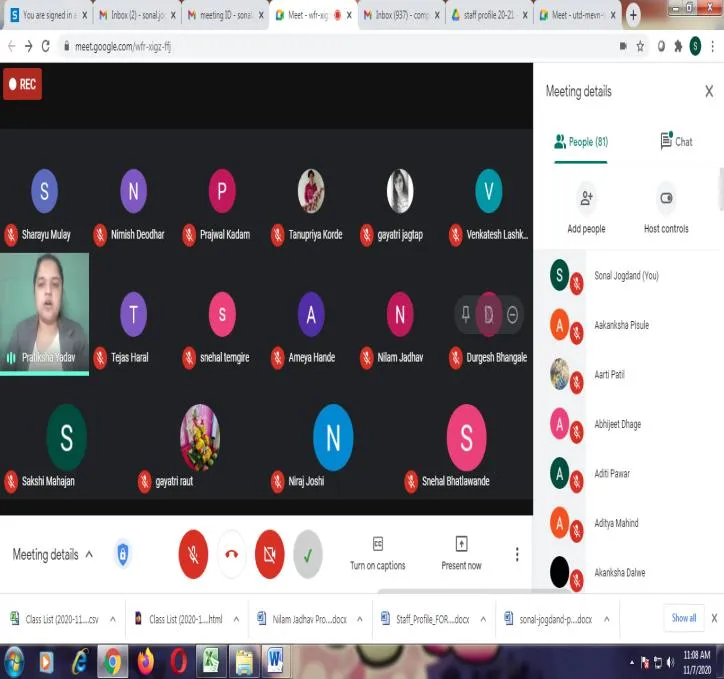
Task: Click the grey checkmark attendance button
Action: (x=308, y=554)
